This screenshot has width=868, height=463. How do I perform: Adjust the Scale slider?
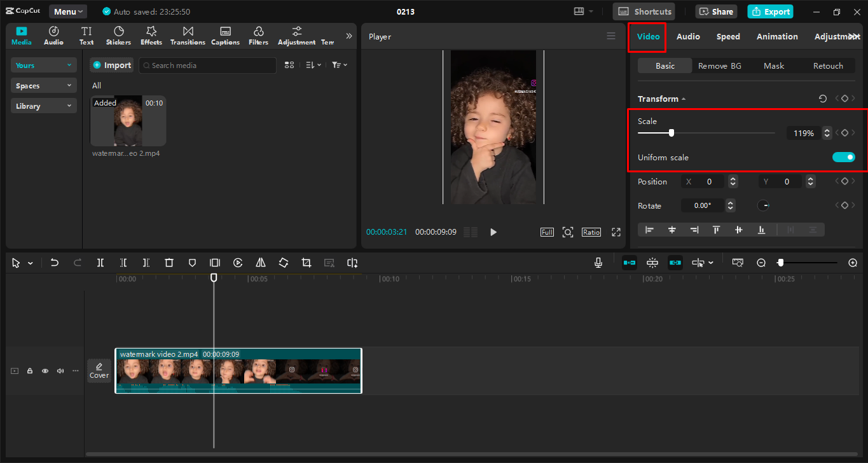[672, 133]
